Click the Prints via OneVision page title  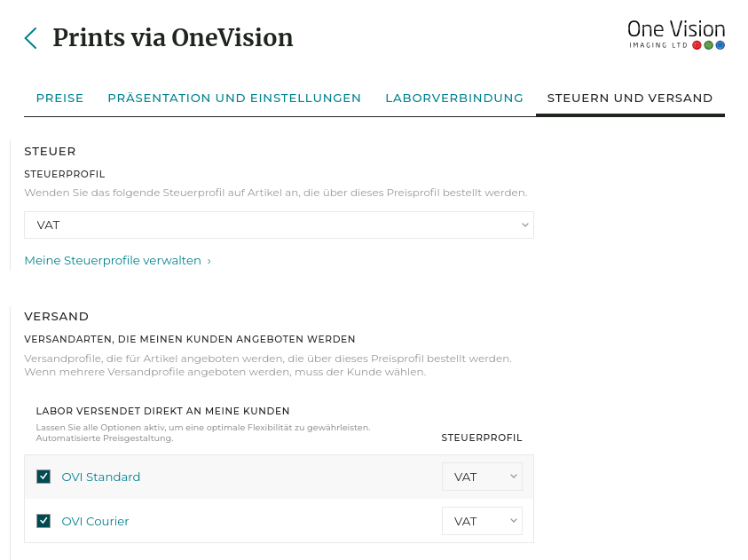click(172, 38)
